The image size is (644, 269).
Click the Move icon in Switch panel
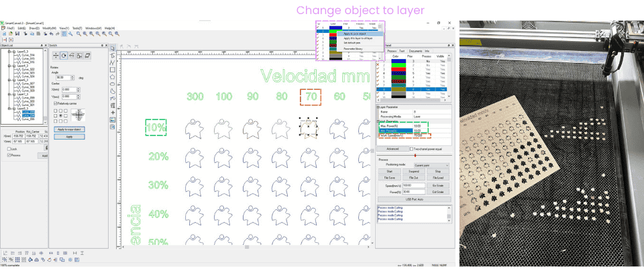(x=56, y=55)
